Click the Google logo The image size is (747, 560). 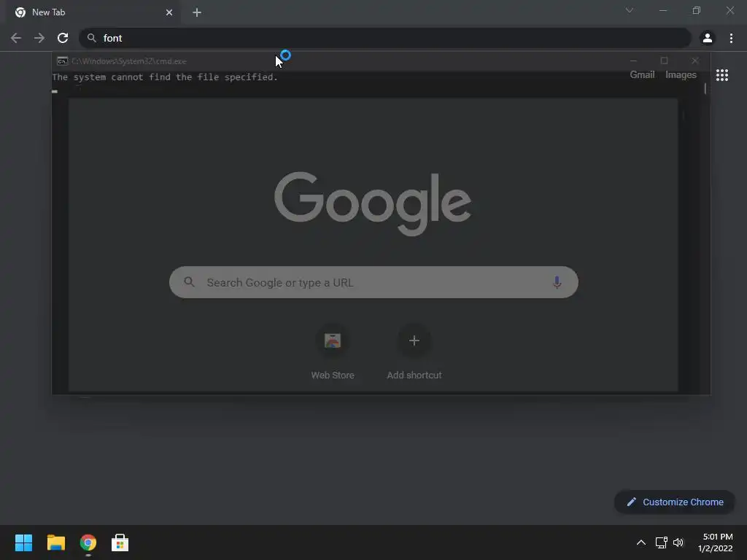(x=373, y=203)
